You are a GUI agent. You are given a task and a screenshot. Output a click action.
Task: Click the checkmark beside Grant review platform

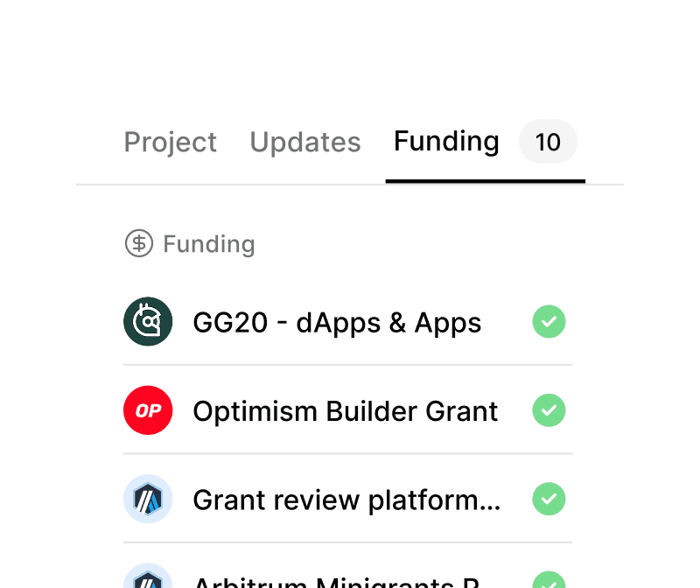coord(549,500)
